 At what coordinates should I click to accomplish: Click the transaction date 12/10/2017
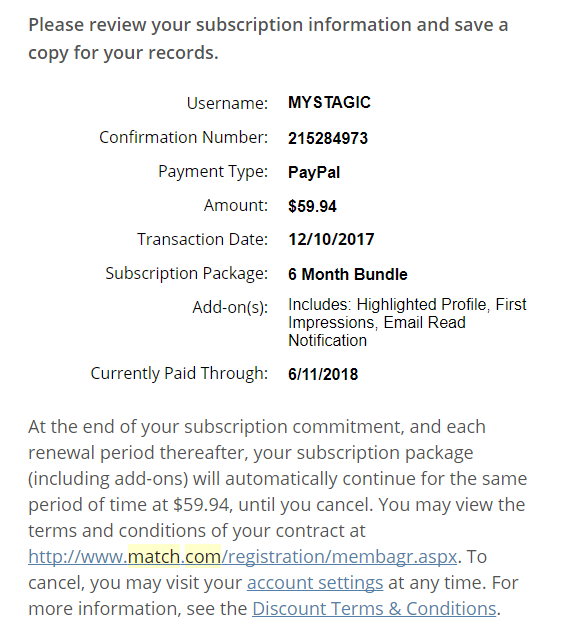(331, 240)
